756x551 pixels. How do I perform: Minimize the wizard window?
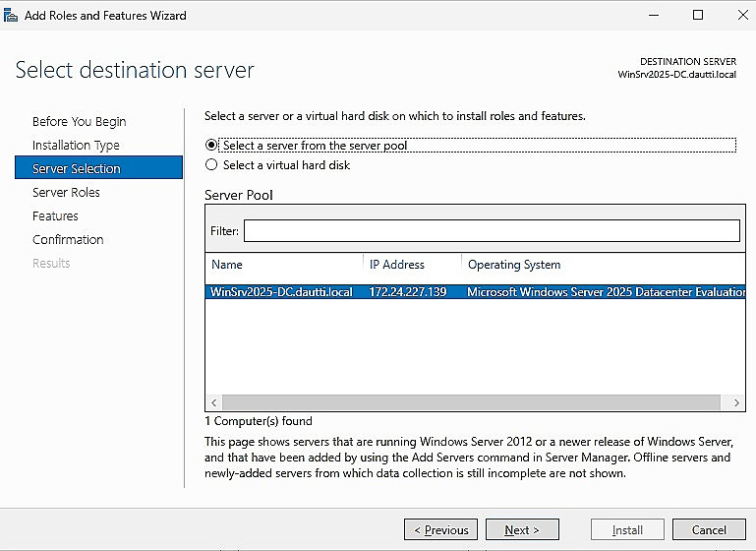[654, 15]
